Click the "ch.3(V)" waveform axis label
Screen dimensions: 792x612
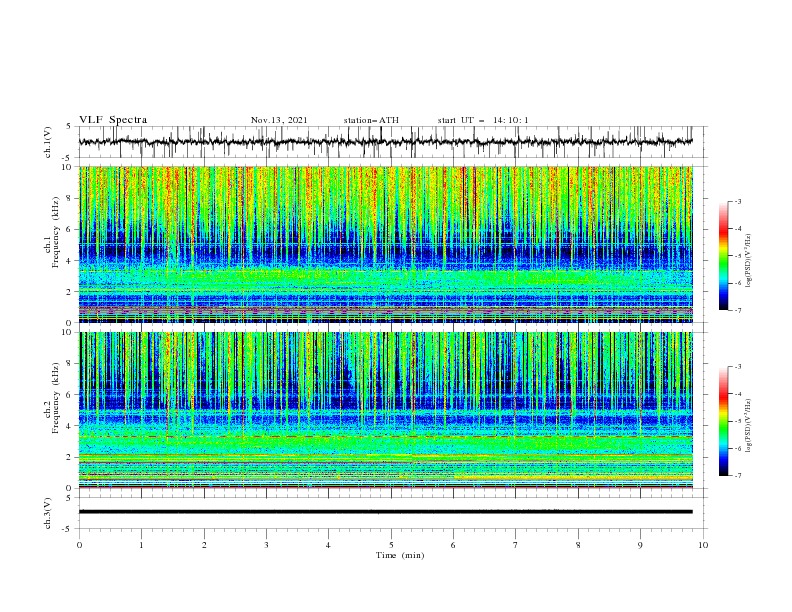coord(48,513)
